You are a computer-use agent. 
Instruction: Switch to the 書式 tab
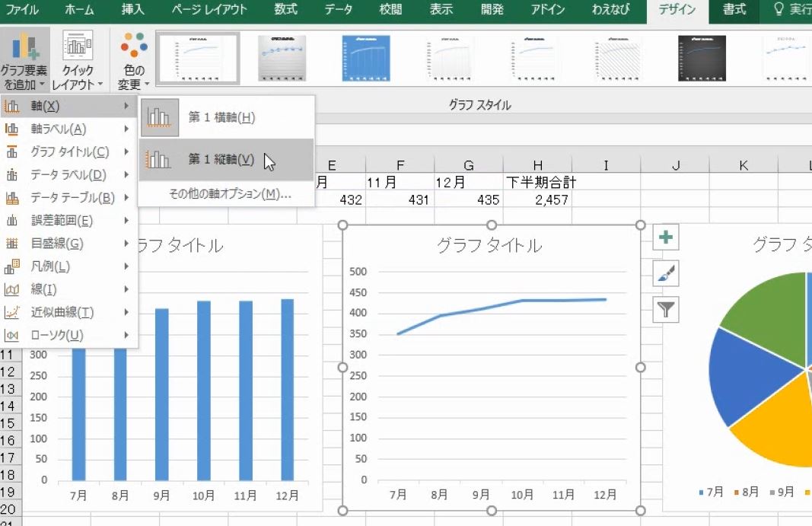point(734,9)
